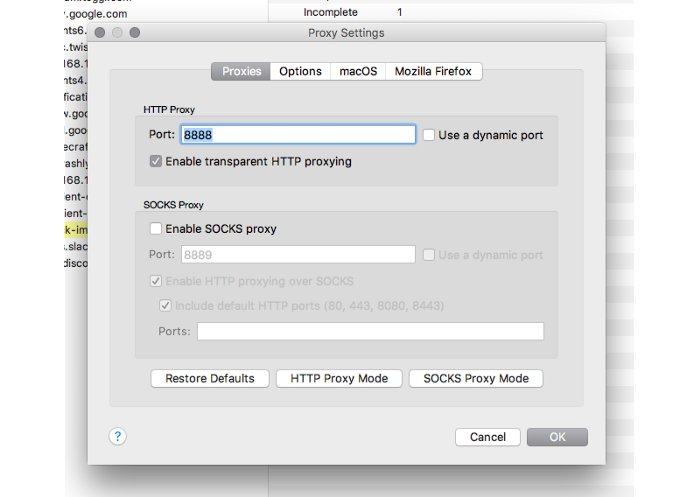This screenshot has height=497, width=700.
Task: Click the SOCKS Proxy port 8889 field
Action: (298, 255)
